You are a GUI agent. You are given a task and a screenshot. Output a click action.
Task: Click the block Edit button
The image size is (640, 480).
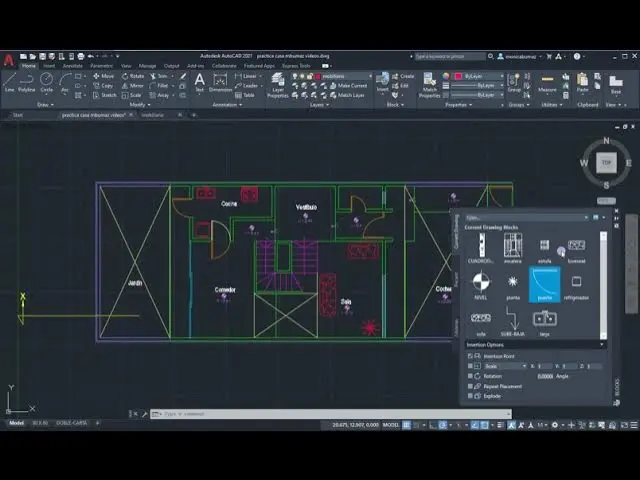[x=400, y=86]
